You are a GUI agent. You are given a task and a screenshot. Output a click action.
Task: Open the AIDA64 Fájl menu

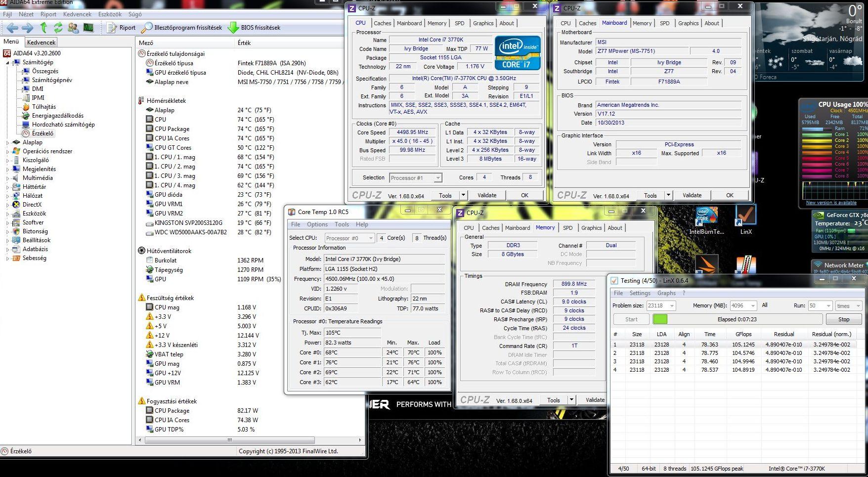[x=7, y=14]
